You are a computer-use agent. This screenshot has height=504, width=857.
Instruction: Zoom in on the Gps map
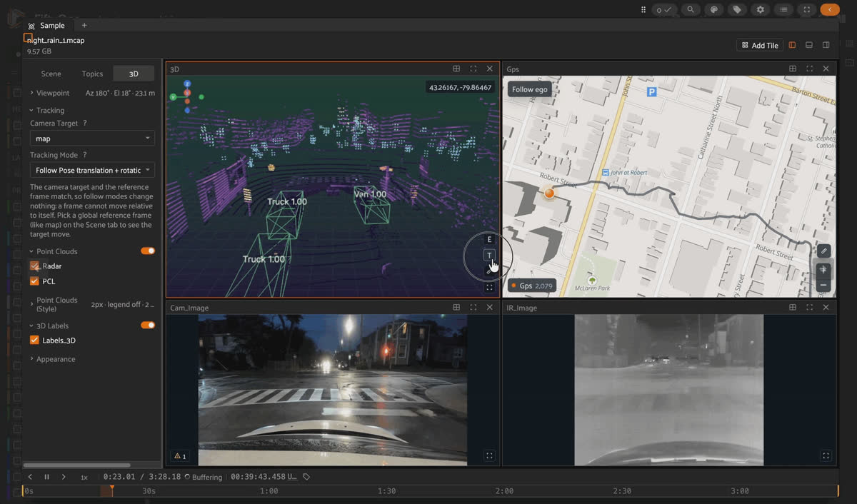coord(823,270)
